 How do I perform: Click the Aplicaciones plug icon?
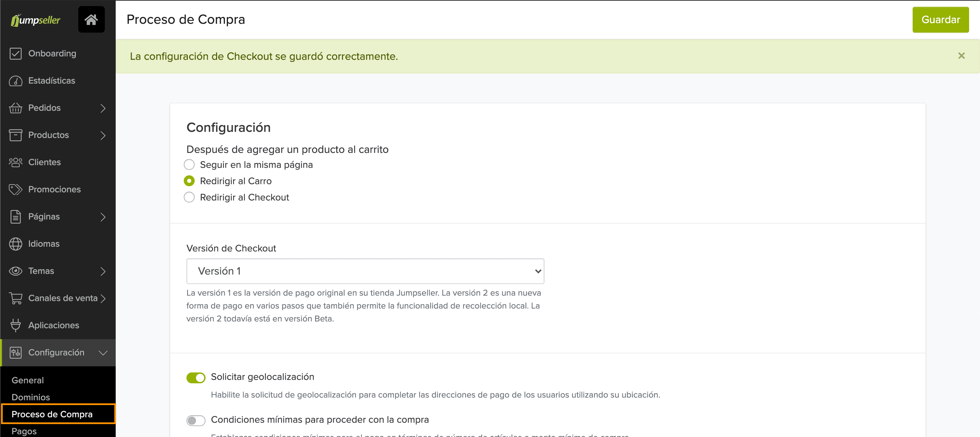[x=16, y=325]
